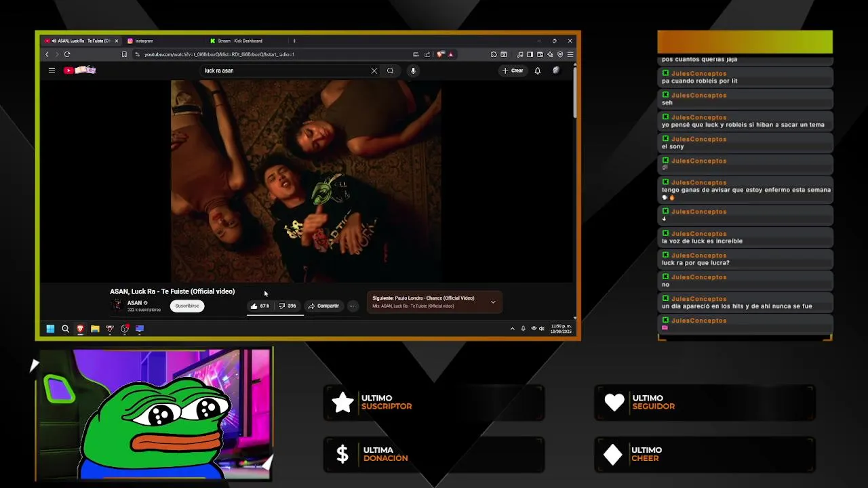Open the browser main menu
This screenshot has height=488, width=868.
tap(570, 54)
